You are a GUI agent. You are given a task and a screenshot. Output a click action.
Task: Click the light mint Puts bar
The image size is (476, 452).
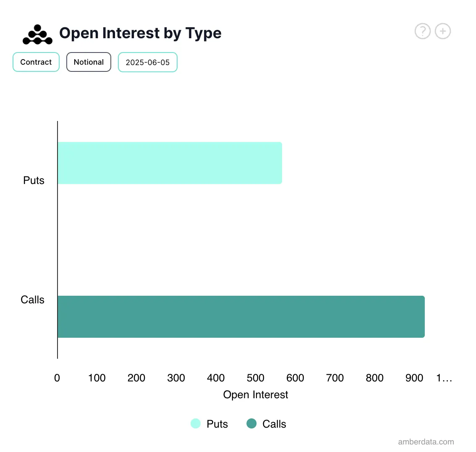170,163
